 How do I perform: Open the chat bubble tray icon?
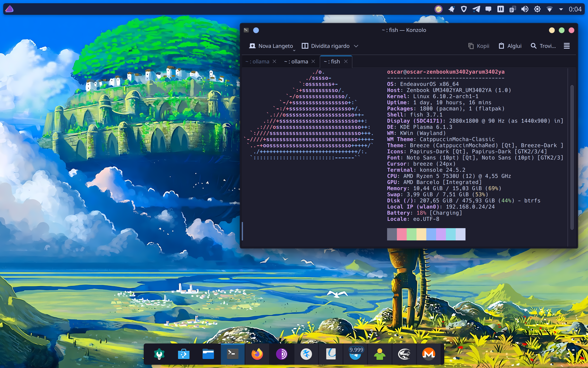click(488, 9)
